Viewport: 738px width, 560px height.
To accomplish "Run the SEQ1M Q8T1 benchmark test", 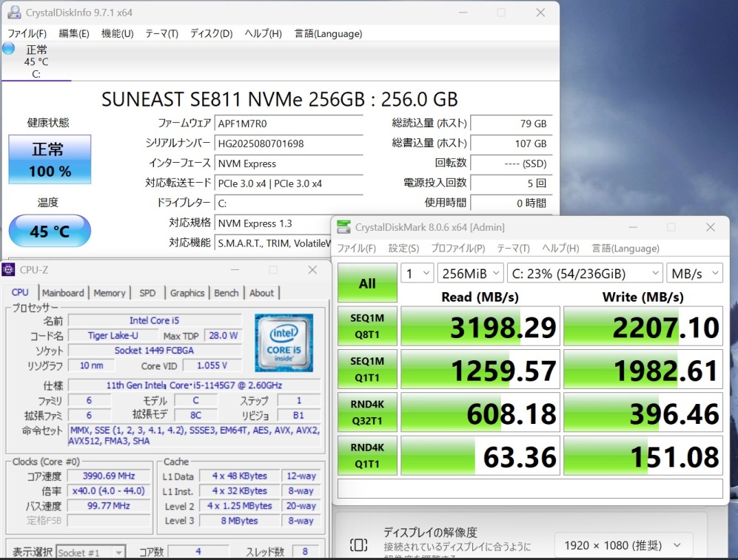I will click(x=367, y=326).
